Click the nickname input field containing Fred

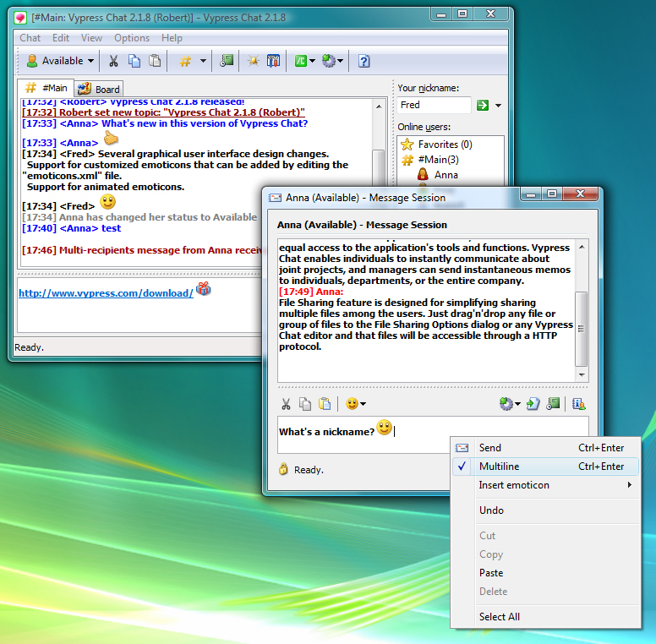[x=434, y=105]
